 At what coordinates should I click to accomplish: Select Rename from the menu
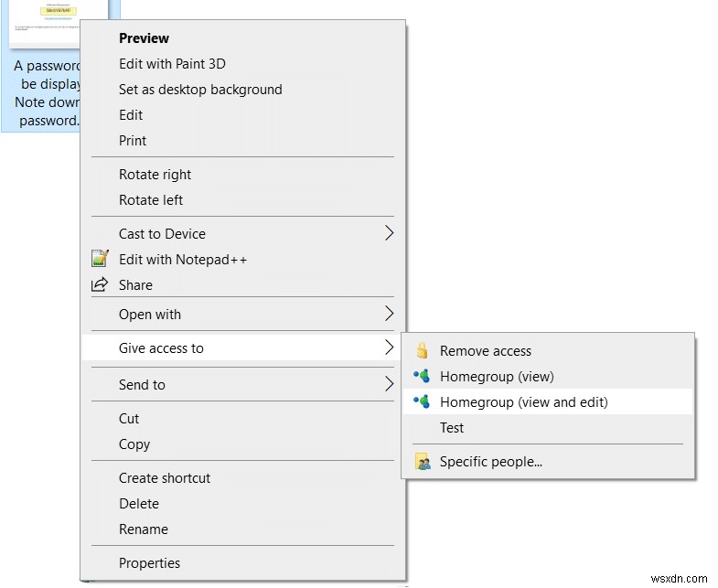pyautogui.click(x=144, y=529)
